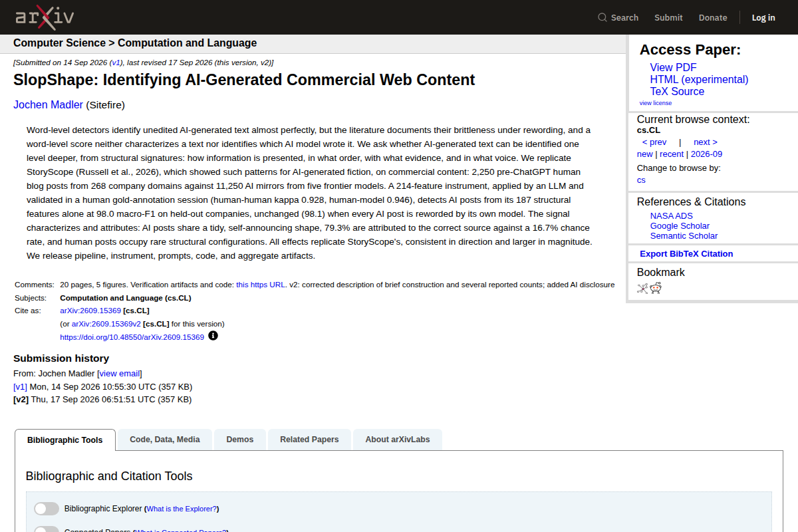Click the Search magnifier icon in header
The image size is (798, 532).
[602, 17]
